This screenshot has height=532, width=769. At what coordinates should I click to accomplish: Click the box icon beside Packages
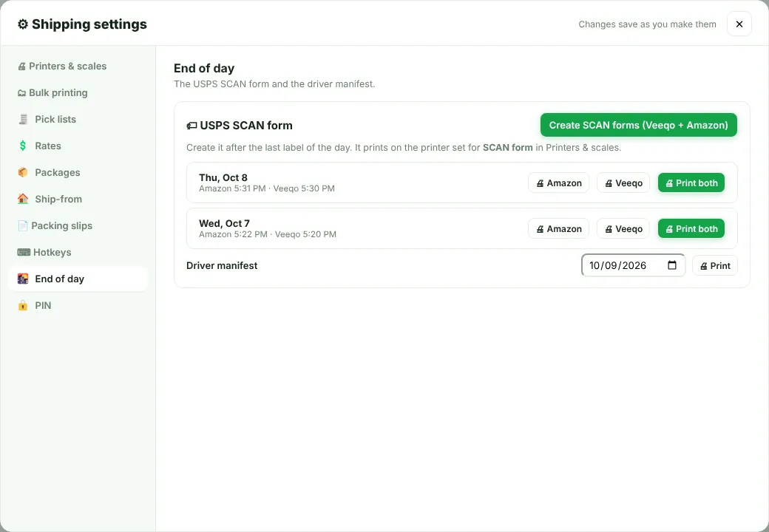pos(23,172)
